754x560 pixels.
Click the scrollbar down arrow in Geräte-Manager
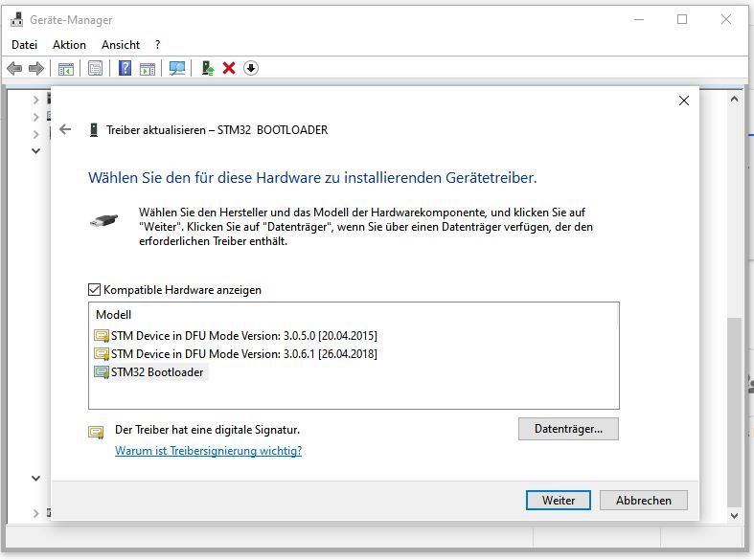coord(734,516)
